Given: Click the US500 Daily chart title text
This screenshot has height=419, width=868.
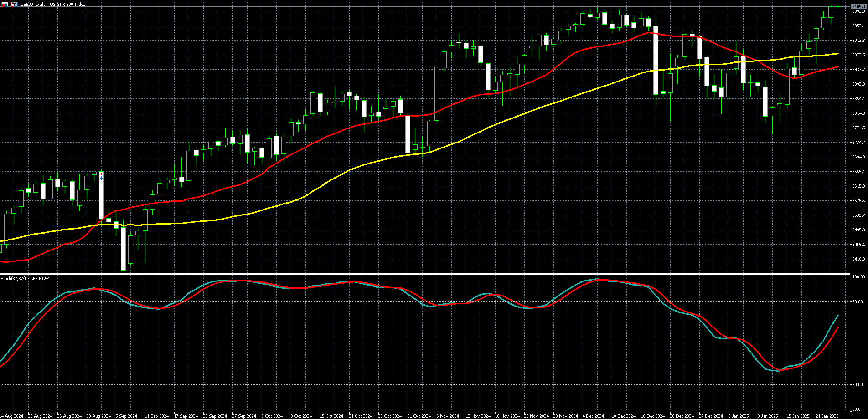Looking at the screenshot, I should point(52,4).
